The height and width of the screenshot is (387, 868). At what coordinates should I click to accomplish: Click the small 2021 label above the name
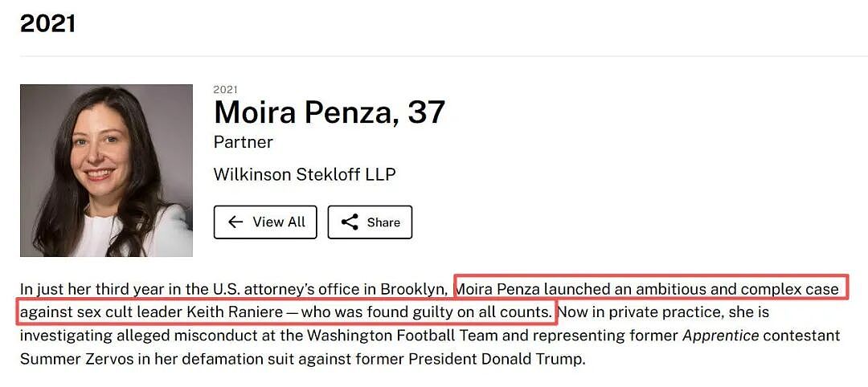coord(225,90)
